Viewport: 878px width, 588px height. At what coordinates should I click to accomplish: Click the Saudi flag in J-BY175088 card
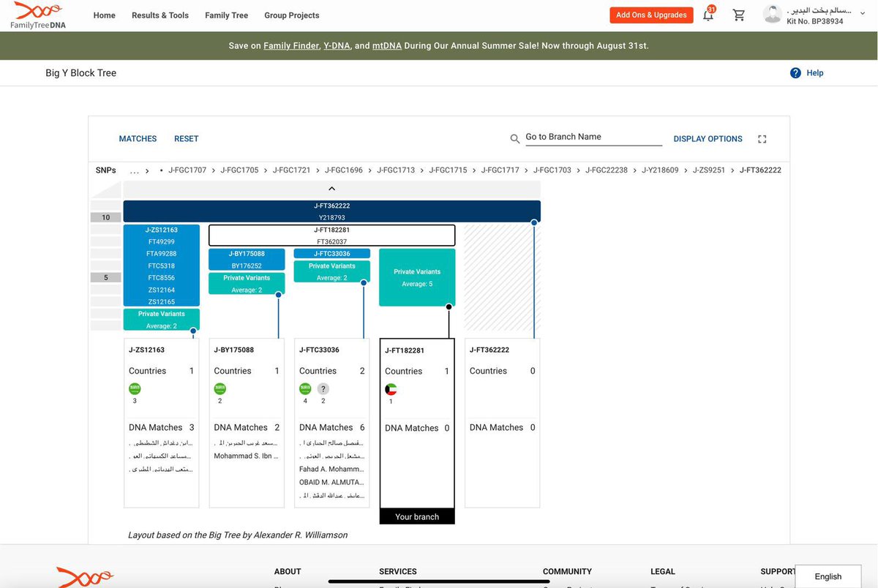click(x=220, y=389)
